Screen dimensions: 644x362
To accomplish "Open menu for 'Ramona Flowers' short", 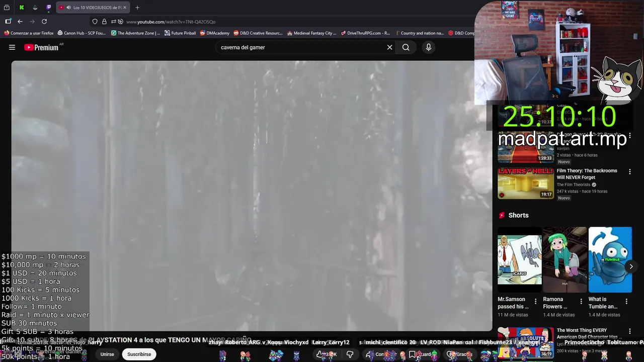I will click(581, 302).
